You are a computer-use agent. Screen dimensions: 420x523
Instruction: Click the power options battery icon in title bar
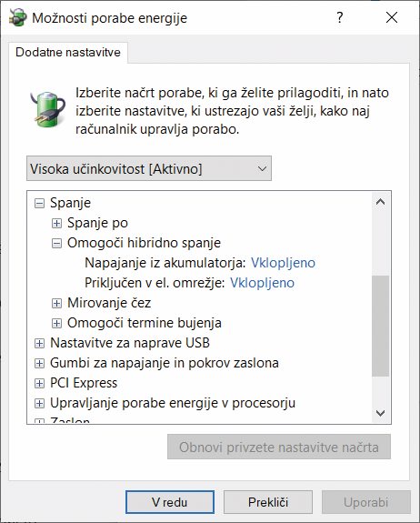pyautogui.click(x=17, y=17)
